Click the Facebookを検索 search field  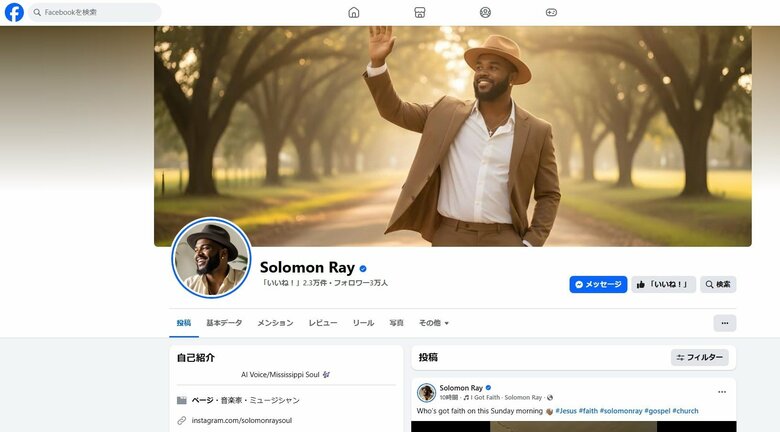[x=95, y=12]
